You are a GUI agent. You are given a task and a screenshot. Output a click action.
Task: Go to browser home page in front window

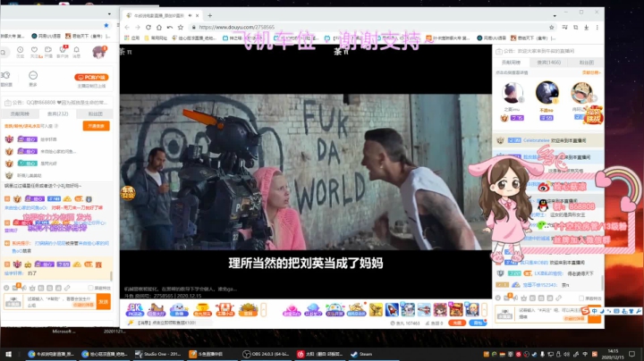point(159,27)
